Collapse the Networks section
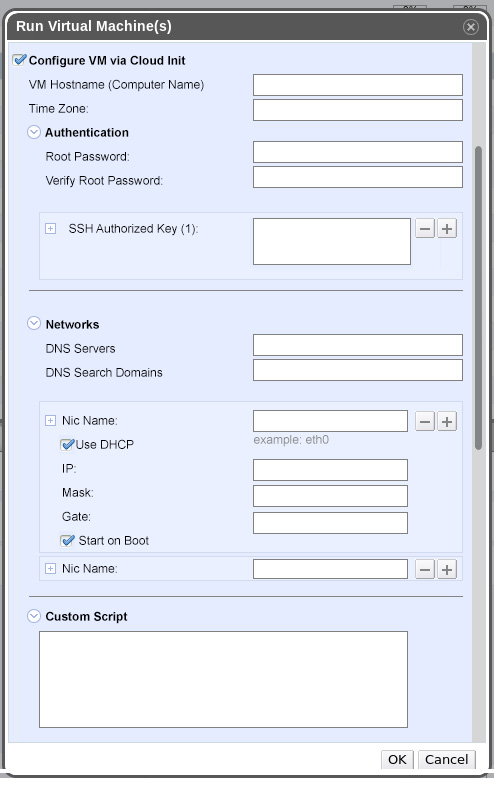This screenshot has height=791, width=494. point(34,323)
